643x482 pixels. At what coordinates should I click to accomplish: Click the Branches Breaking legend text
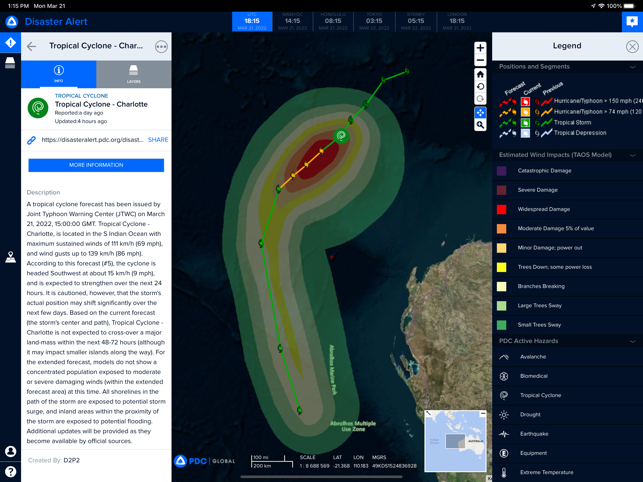coord(541,287)
